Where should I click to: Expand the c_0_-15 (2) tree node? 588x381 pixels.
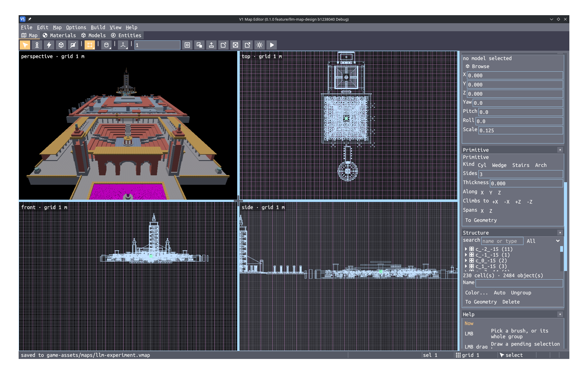[466, 261]
